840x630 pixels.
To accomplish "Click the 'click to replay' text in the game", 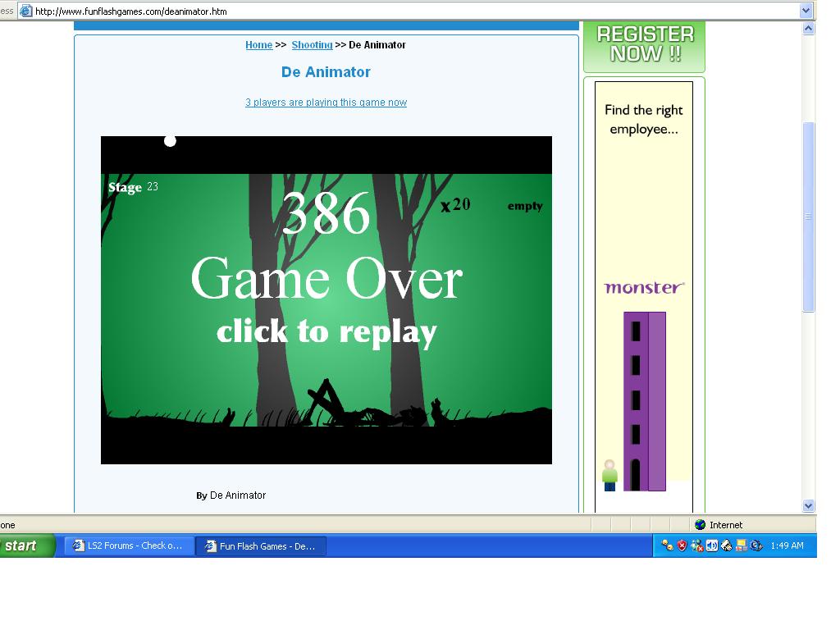I will tap(326, 332).
